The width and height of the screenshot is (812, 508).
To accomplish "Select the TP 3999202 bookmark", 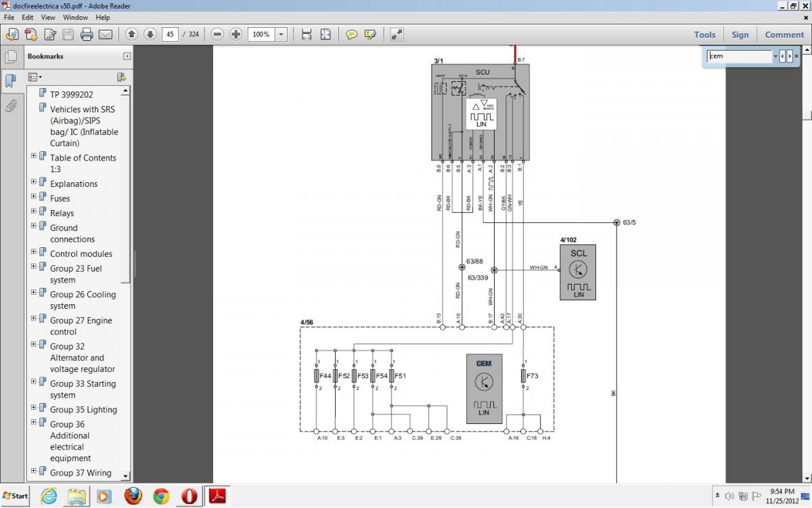I will (x=72, y=95).
